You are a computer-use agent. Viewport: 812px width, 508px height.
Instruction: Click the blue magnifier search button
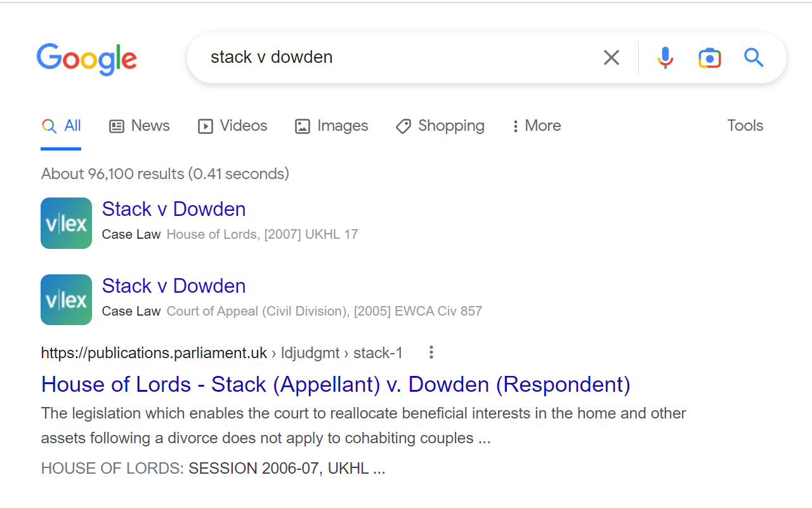(753, 58)
